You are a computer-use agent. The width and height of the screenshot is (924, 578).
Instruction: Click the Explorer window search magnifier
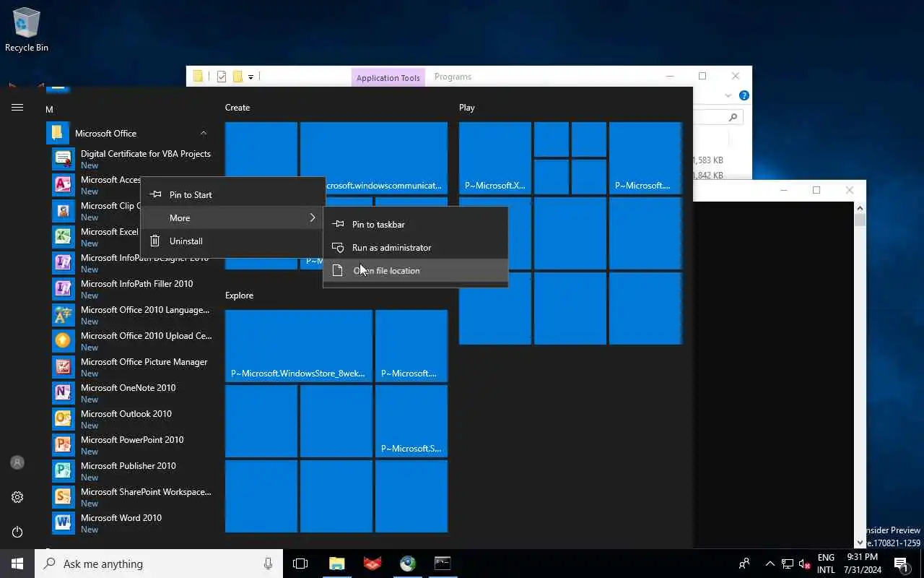(x=733, y=117)
